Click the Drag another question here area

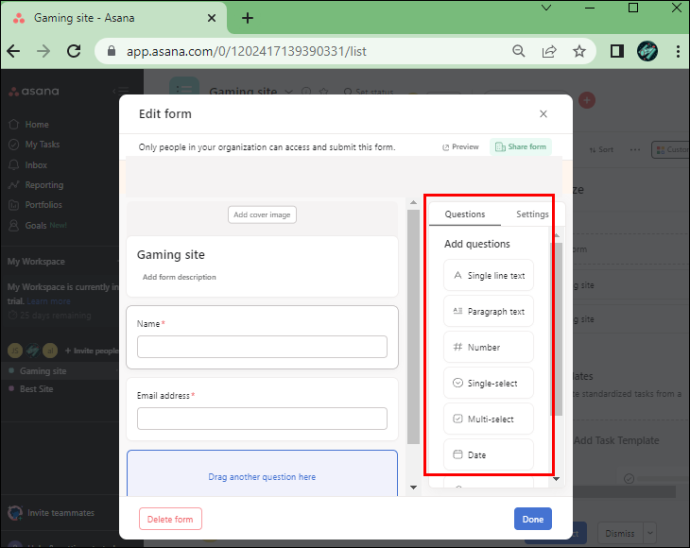(262, 474)
